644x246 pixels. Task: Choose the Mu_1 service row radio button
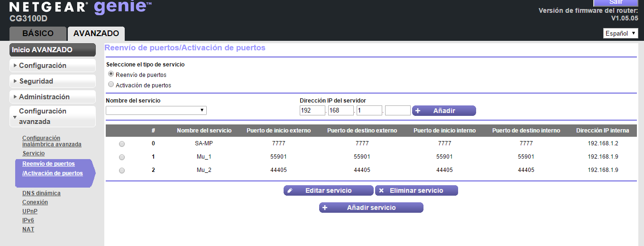pos(122,157)
